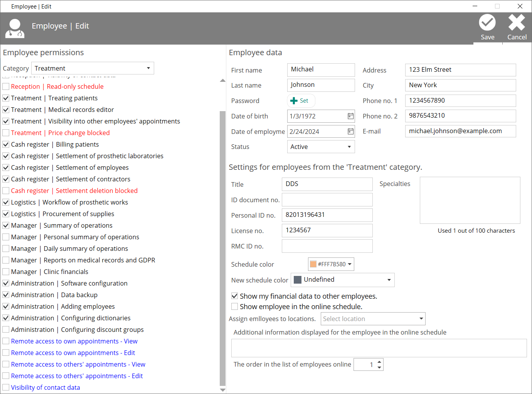This screenshot has height=394, width=532.
Task: Uncheck 'Logistics | Workflow of prosthetic works'
Action: click(x=6, y=202)
